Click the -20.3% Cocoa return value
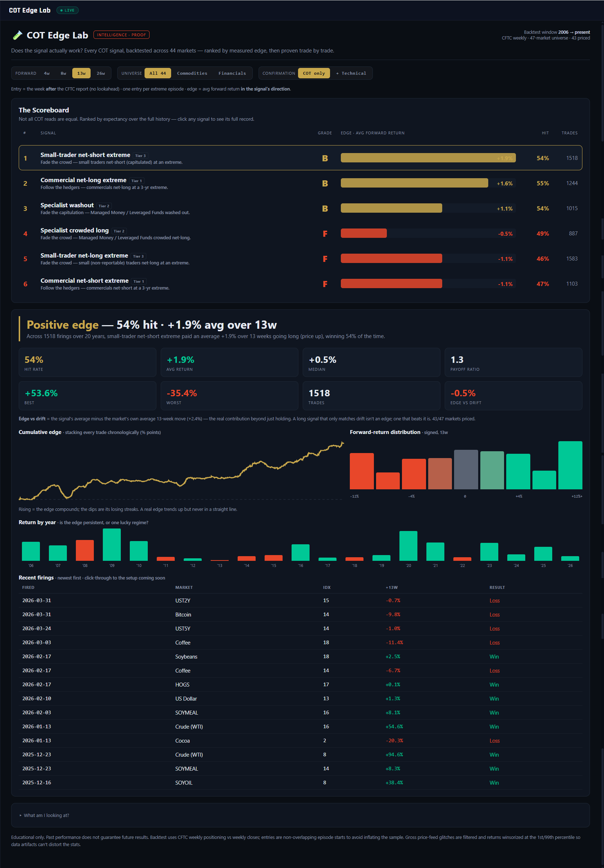 [x=394, y=740]
